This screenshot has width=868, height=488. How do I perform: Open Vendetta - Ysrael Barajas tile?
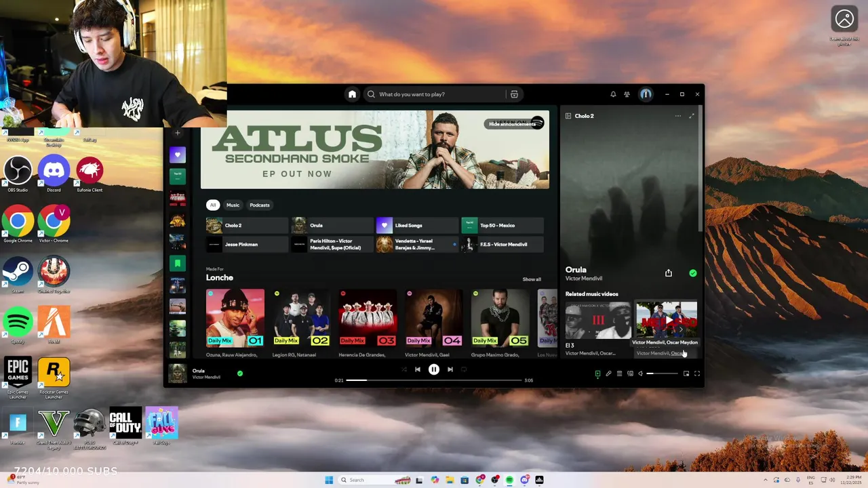[417, 244]
